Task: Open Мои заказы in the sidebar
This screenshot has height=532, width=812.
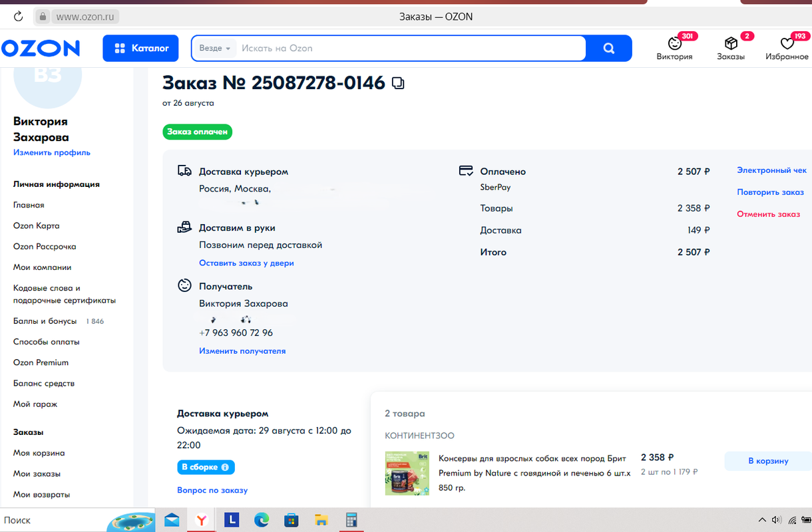Action: (x=37, y=473)
